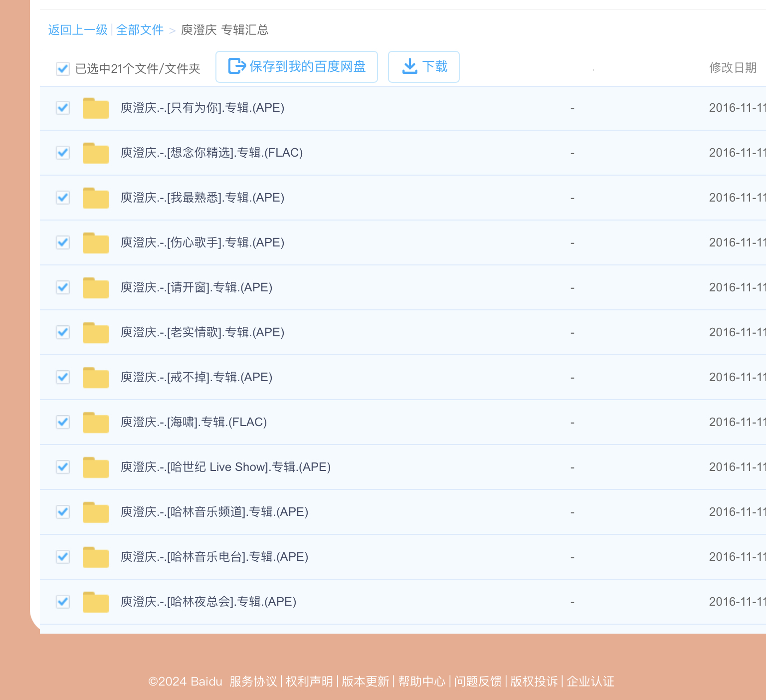Uncheck the 我最熟悉 folder checkbox
766x700 pixels.
63,198
